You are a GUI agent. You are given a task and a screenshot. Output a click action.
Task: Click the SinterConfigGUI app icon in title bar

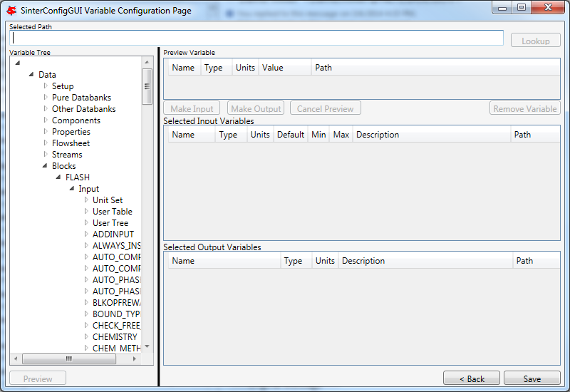pos(11,9)
